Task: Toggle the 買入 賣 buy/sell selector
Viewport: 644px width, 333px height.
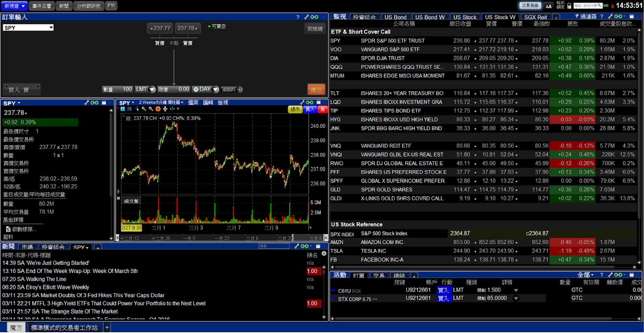Action: (x=22, y=89)
